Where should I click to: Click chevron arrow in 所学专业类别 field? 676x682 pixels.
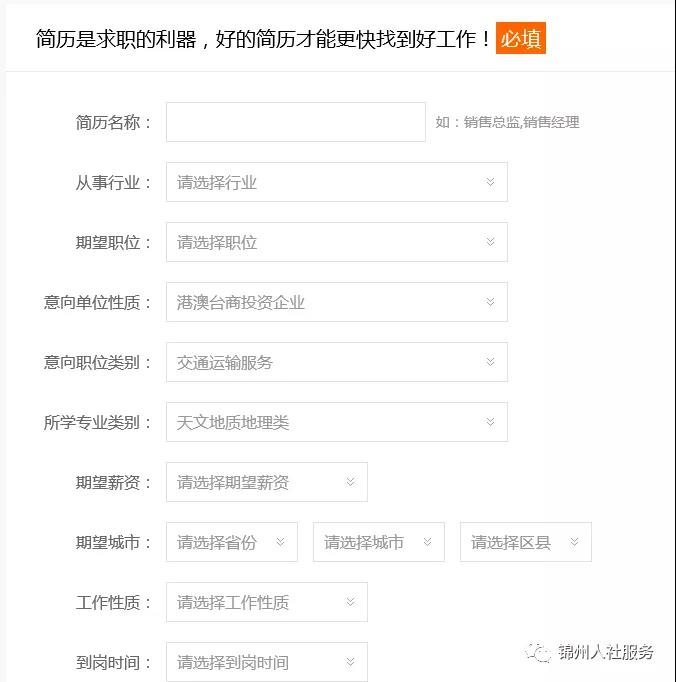(490, 422)
